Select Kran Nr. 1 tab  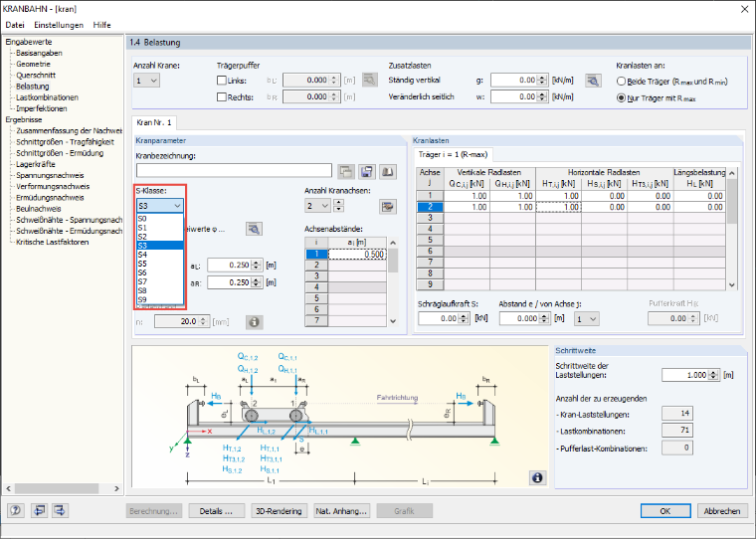click(154, 123)
